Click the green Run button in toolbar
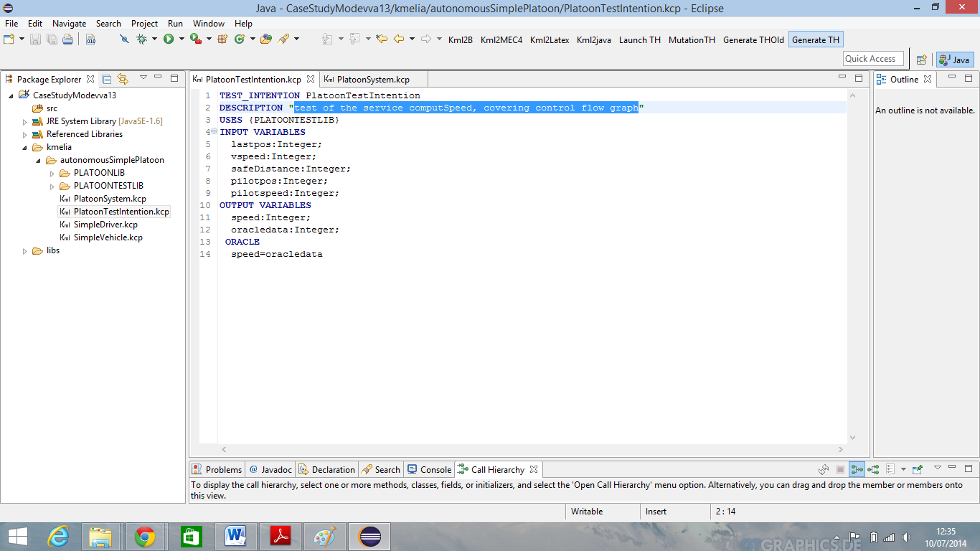 coord(168,39)
